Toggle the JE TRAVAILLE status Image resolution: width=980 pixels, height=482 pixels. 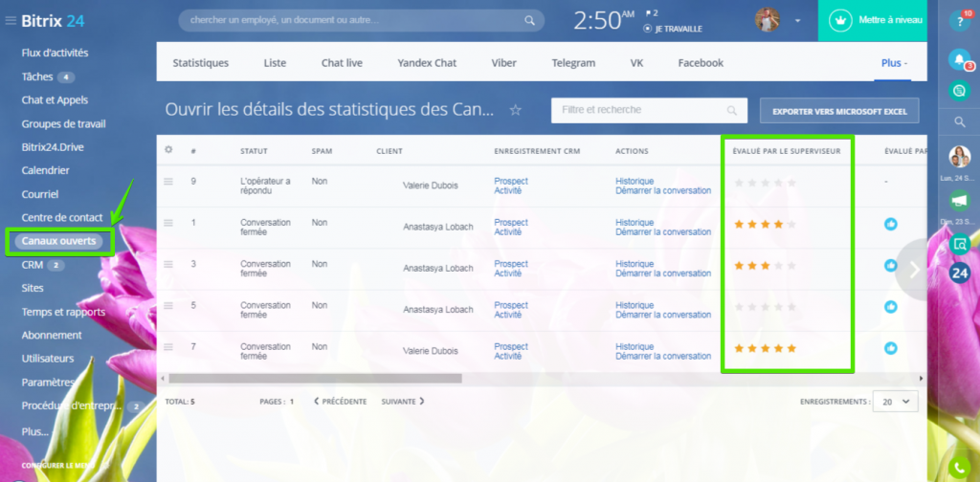[x=673, y=29]
